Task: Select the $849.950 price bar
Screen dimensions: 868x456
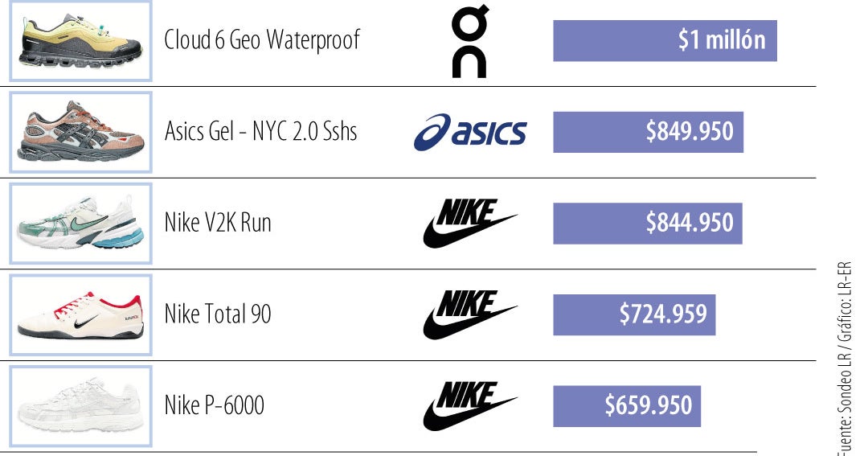Action: [x=648, y=132]
